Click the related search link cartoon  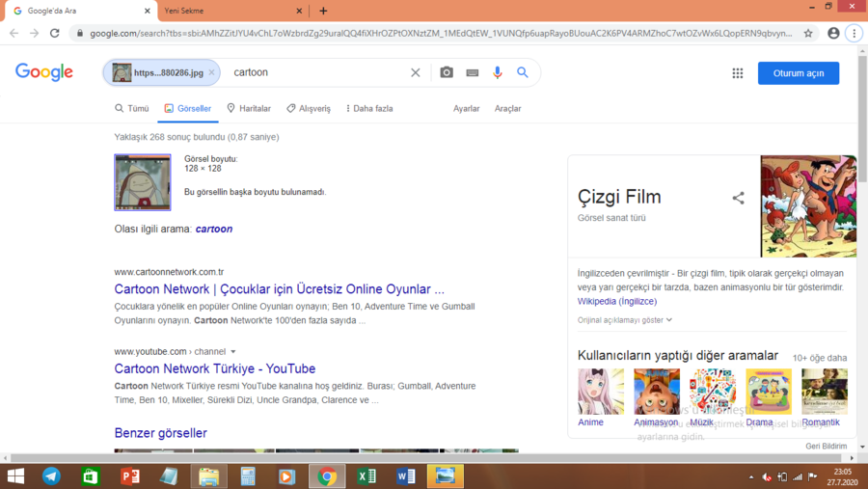[x=214, y=229]
